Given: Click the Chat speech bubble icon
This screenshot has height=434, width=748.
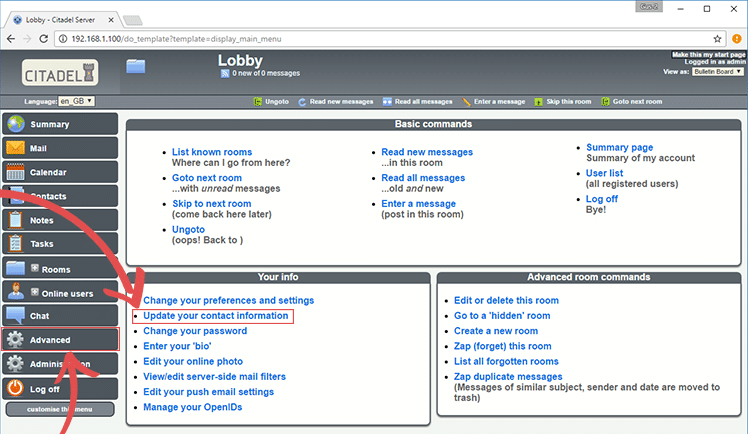Looking at the screenshot, I should 16,315.
